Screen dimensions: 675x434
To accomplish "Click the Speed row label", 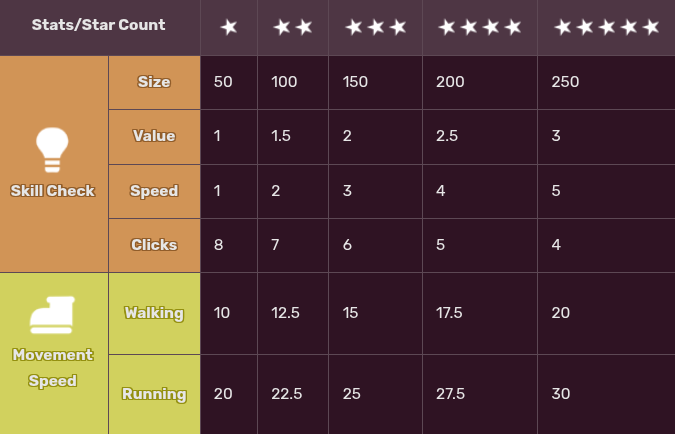I will point(154,191).
